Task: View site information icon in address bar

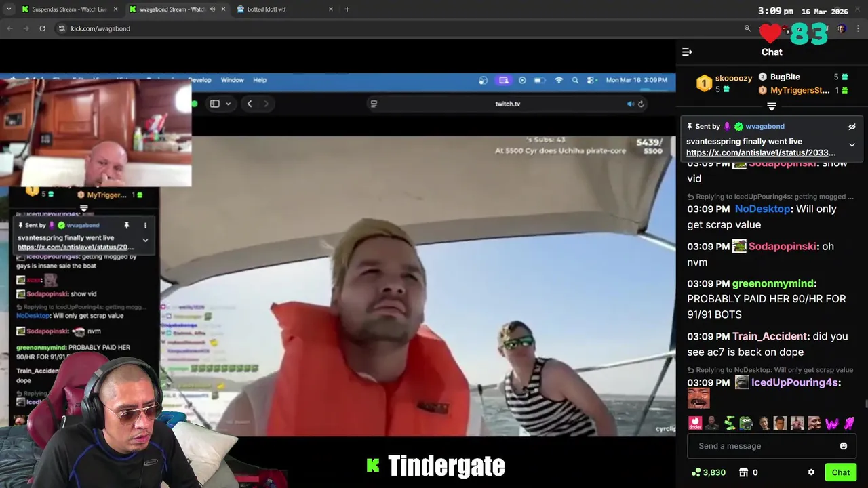Action: coord(62,28)
